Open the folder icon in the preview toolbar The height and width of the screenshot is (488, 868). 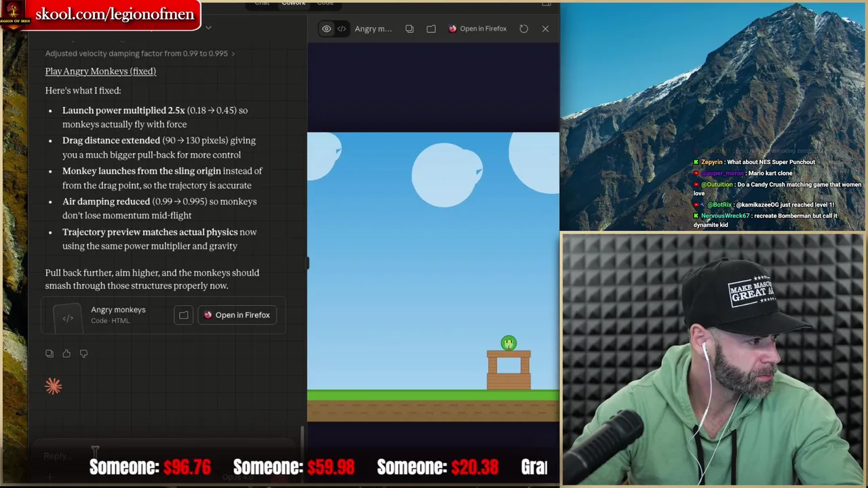(431, 28)
